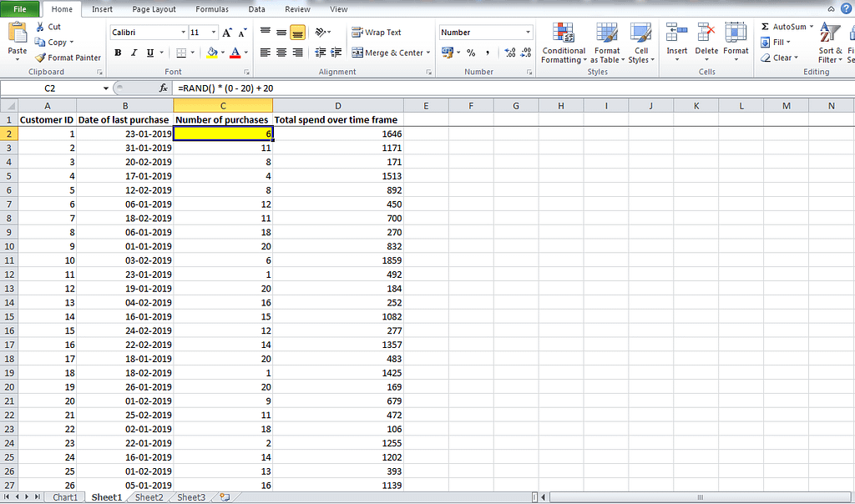Switch to the Formulas ribbon tab
The width and height of the screenshot is (855, 504).
[212, 9]
